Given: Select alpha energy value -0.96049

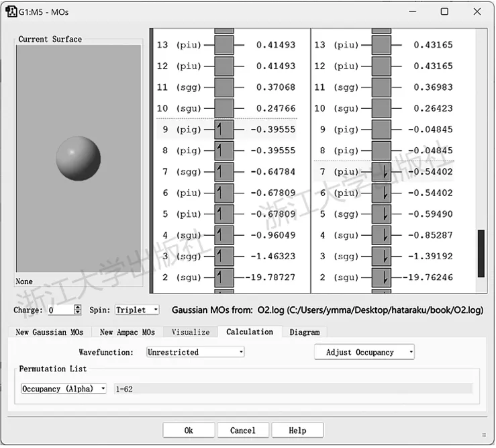Looking at the screenshot, I should click(x=272, y=235).
